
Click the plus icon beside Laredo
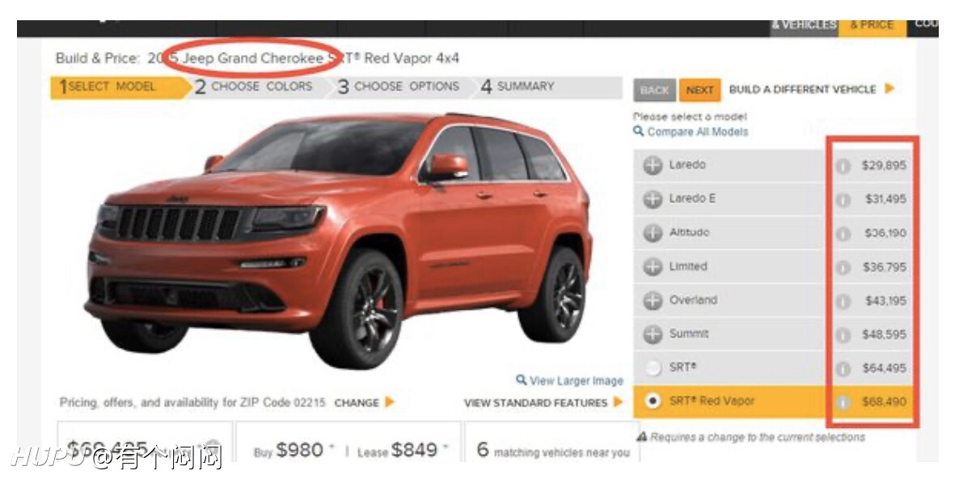[x=653, y=166]
